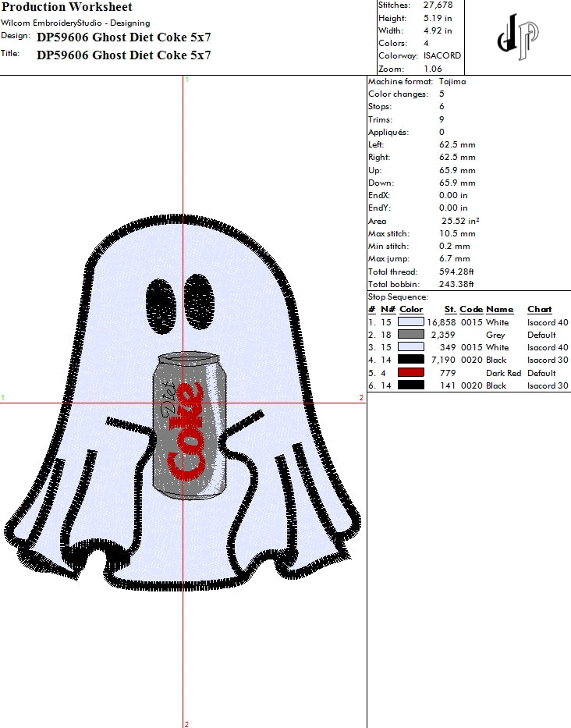This screenshot has width=571, height=728.
Task: Click the 'EndY:' label
Action: click(x=379, y=208)
